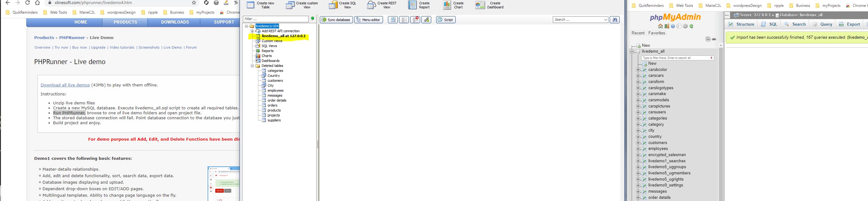The image size is (868, 201).
Task: Click the Create SQL View icon
Action: [x=333, y=5]
